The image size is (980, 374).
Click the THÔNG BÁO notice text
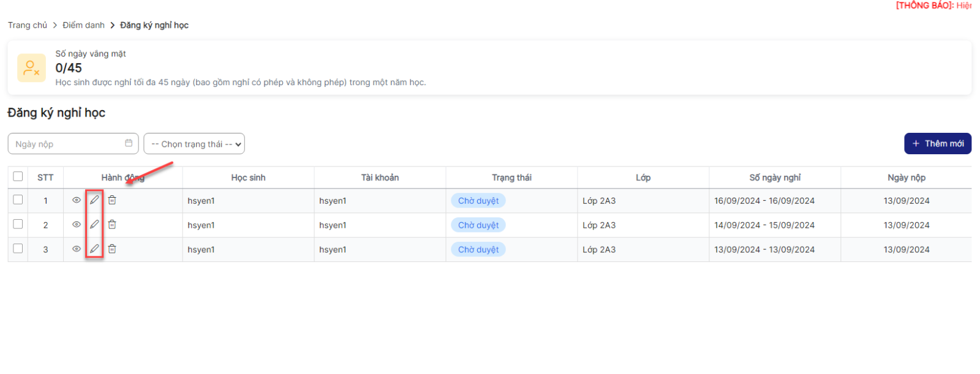934,5
